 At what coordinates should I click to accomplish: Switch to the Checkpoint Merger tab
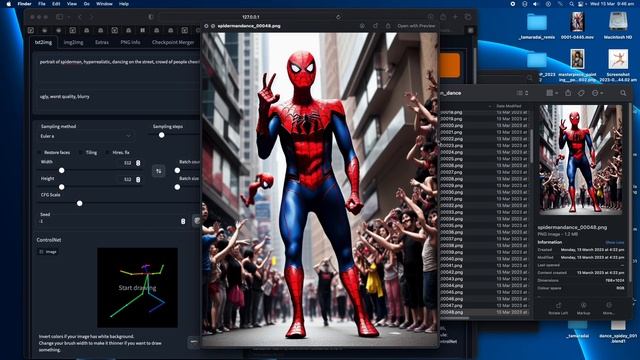pos(173,42)
